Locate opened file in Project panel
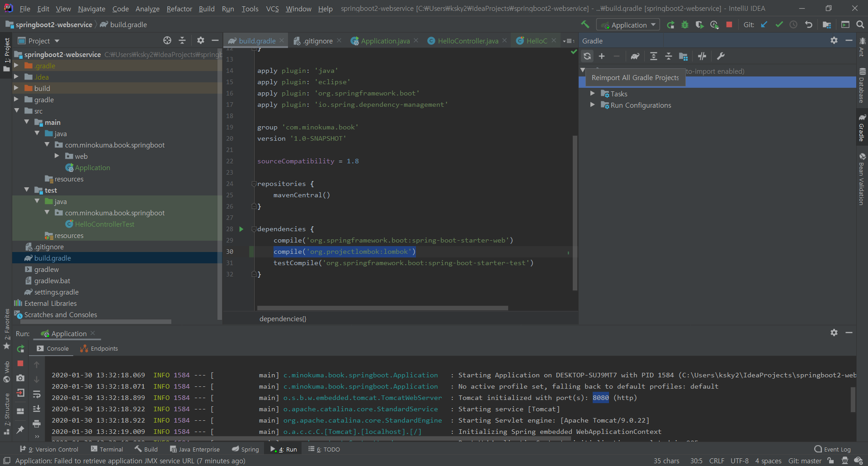This screenshot has width=868, height=466. pos(167,40)
